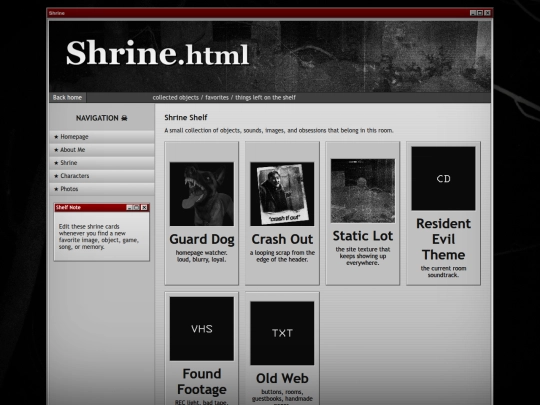Open the Crash Out polaroid thumbnail
This screenshot has height=405, width=540.
(282, 194)
